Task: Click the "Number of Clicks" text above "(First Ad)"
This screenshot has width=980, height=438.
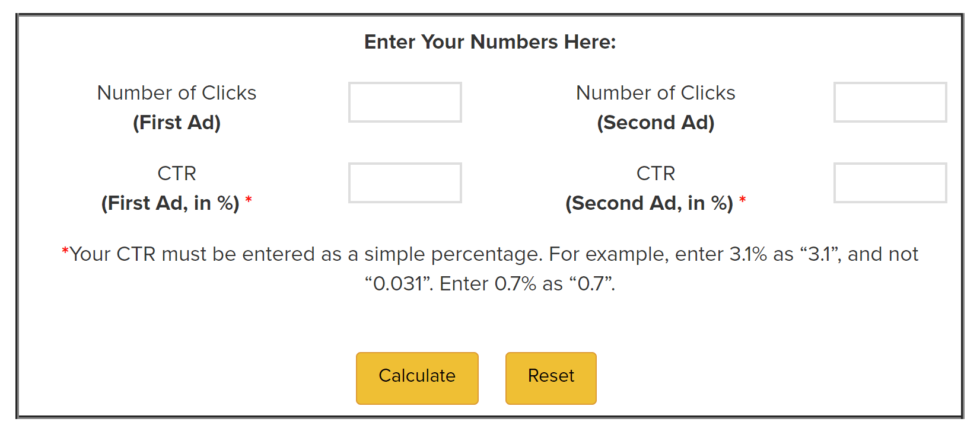Action: click(x=177, y=93)
